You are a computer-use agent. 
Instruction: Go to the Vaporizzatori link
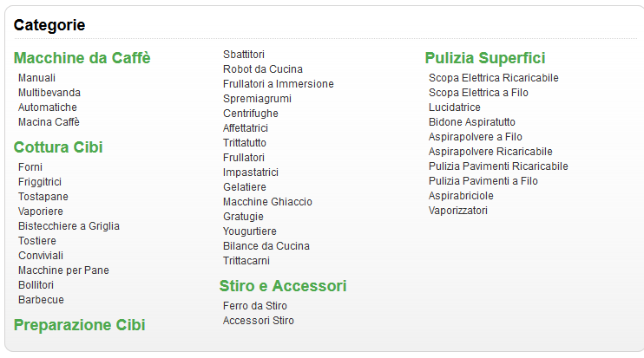pyautogui.click(x=458, y=211)
